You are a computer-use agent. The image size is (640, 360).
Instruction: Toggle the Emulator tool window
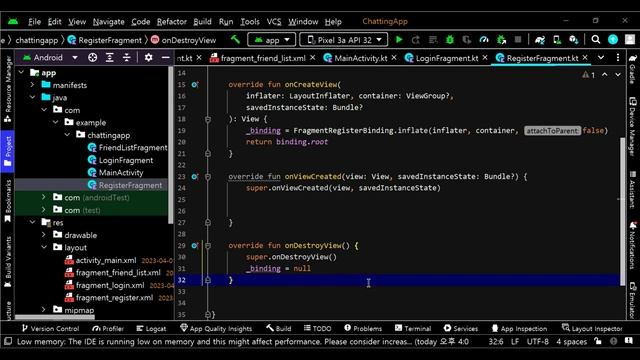[633, 300]
